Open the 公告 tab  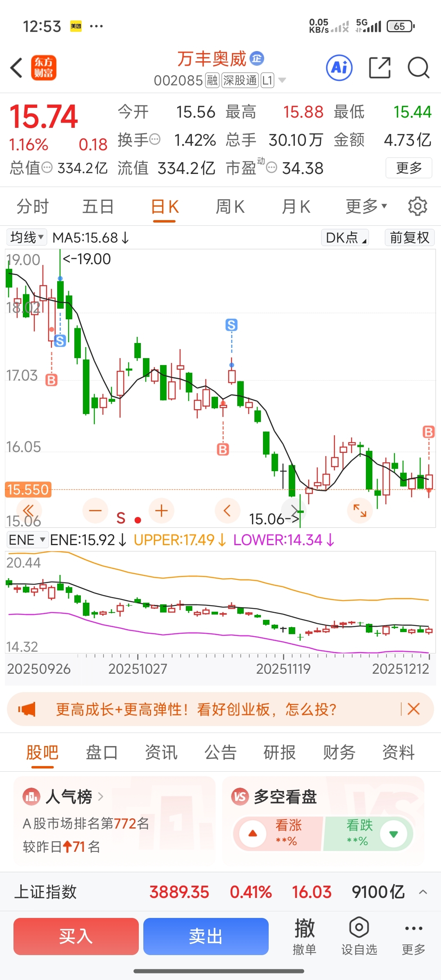220,752
